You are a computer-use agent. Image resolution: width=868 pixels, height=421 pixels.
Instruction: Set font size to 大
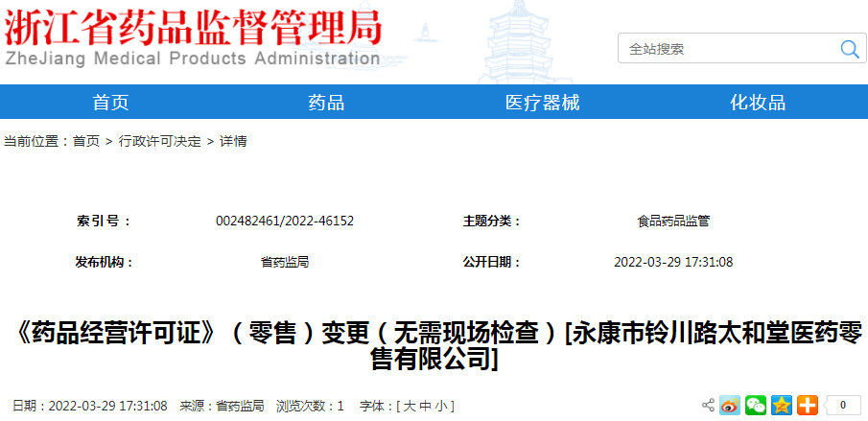[x=409, y=406]
